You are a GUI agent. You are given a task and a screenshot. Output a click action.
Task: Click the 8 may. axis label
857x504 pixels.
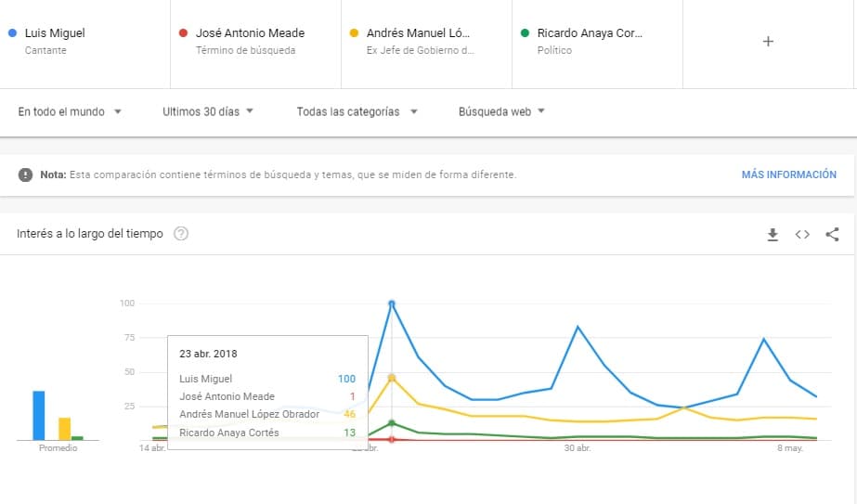pyautogui.click(x=790, y=448)
